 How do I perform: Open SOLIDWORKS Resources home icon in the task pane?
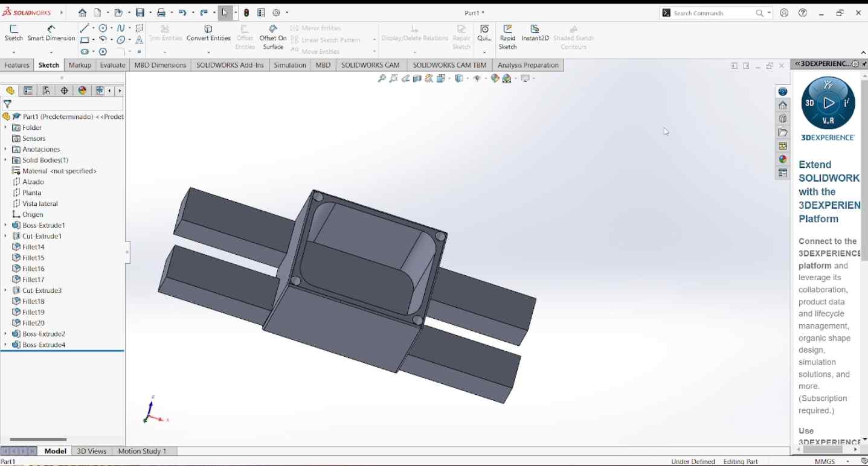pos(783,105)
